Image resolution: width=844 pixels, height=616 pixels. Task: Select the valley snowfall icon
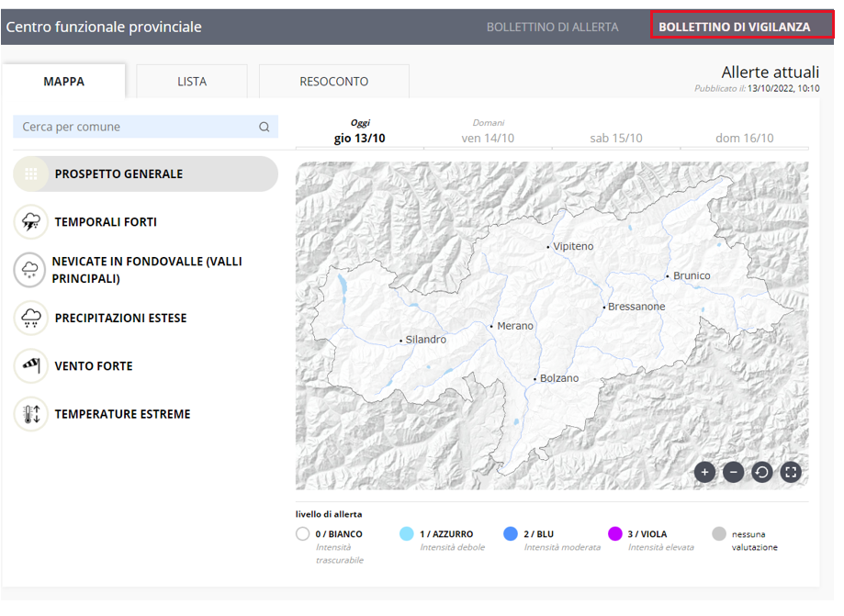click(30, 270)
